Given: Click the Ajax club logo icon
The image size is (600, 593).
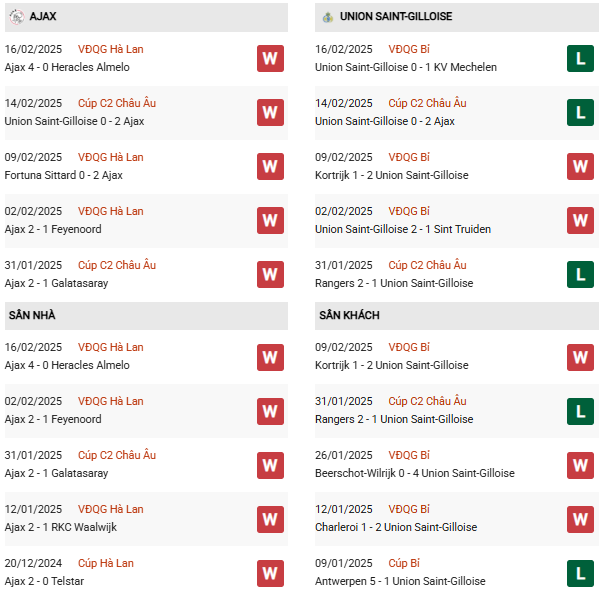Looking at the screenshot, I should point(16,17).
